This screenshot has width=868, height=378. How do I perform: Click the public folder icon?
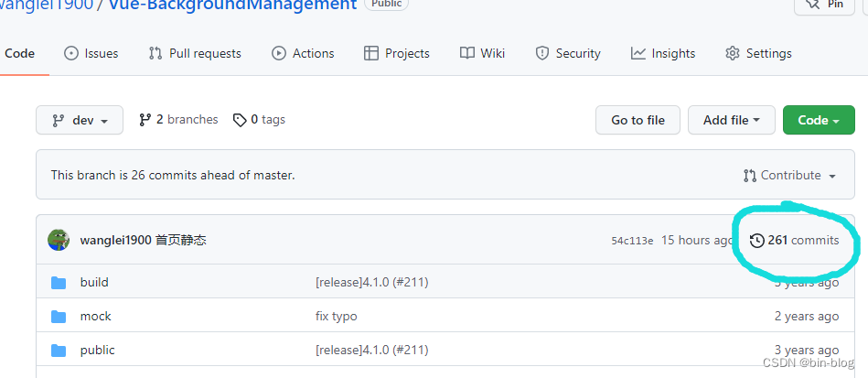click(x=59, y=351)
